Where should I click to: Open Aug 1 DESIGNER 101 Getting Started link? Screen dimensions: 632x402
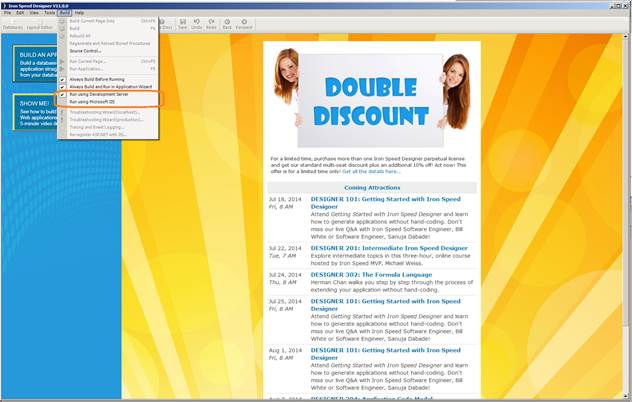tap(385, 354)
